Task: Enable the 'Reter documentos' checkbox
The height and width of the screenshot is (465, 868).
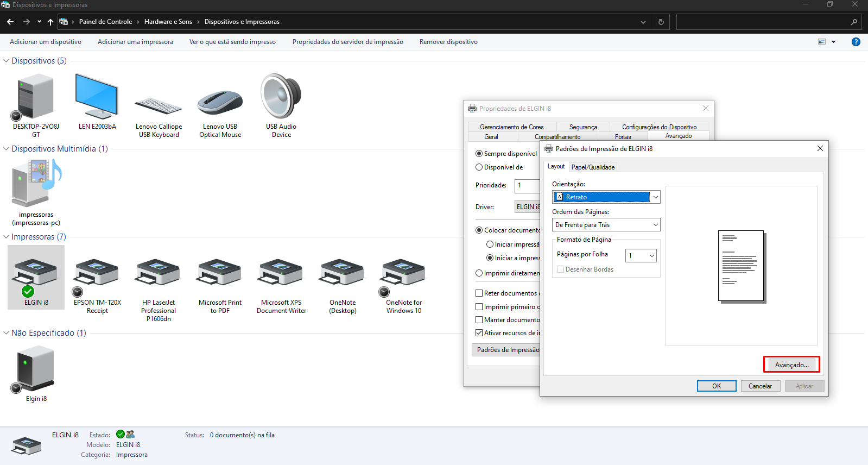Action: coord(479,293)
